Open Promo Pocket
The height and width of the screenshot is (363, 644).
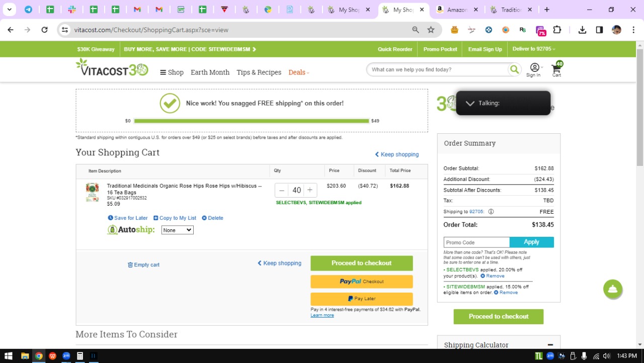tap(440, 49)
